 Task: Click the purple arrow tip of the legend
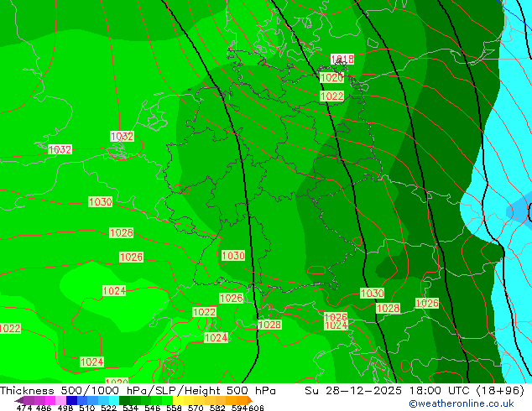(x=19, y=400)
